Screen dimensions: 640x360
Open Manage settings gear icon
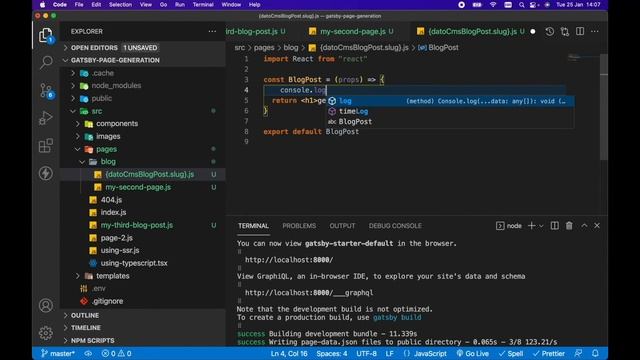46,333
